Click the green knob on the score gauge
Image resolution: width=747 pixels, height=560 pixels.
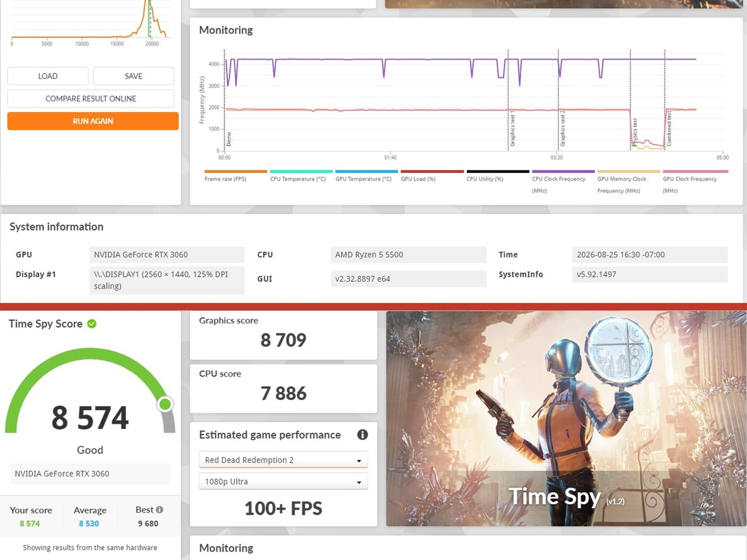tap(165, 404)
